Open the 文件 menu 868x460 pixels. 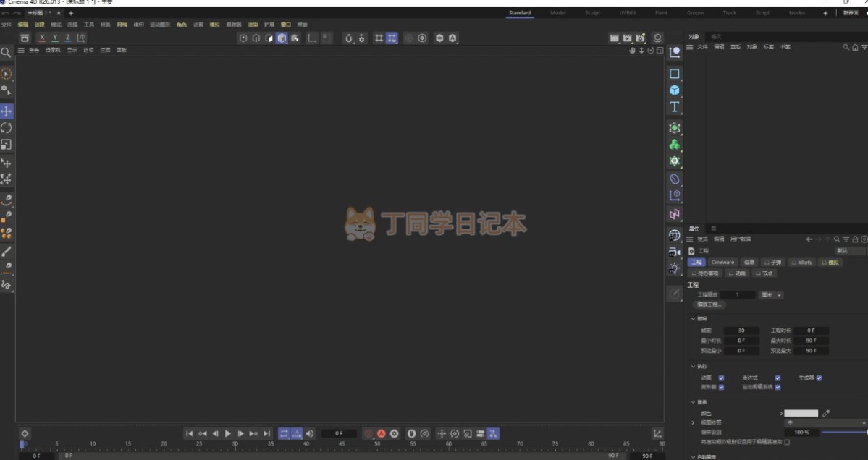(7, 25)
